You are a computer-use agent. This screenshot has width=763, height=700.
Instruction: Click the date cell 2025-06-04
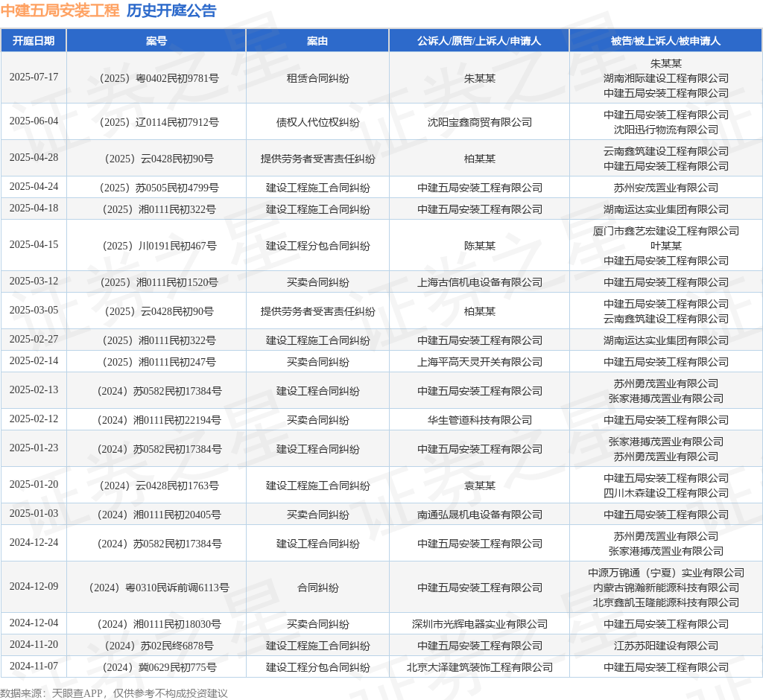[34, 121]
